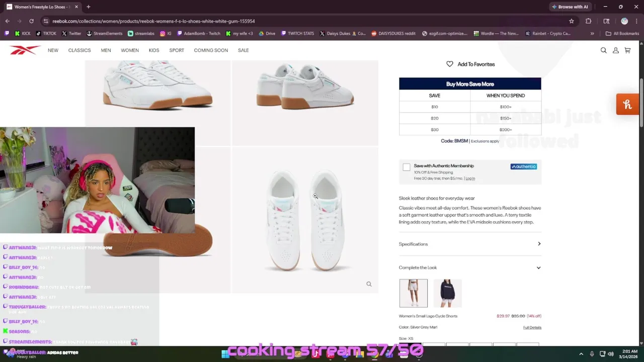
Task: View the top-down shoe pair image
Action: 305,220
